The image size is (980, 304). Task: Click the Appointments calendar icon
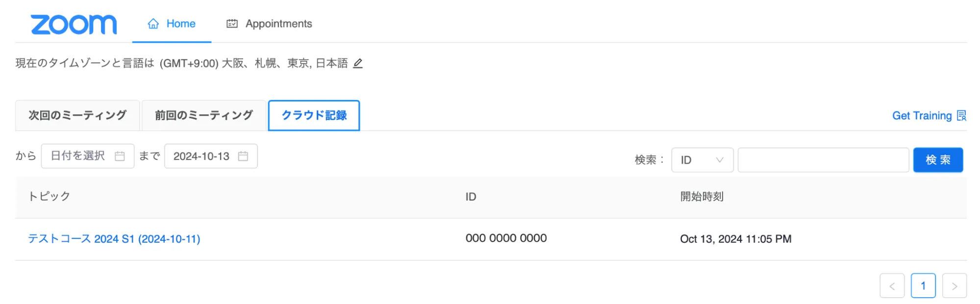tap(232, 24)
